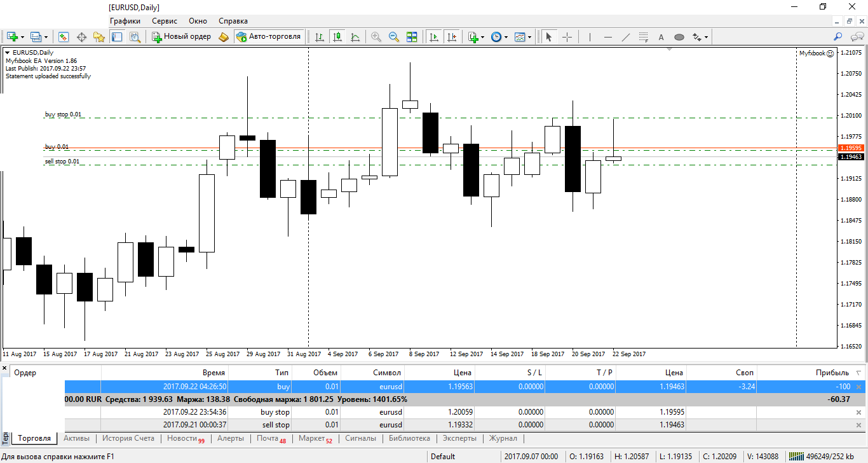Zoom out of the chart
Viewport: 868px width, 463px height.
[x=394, y=37]
